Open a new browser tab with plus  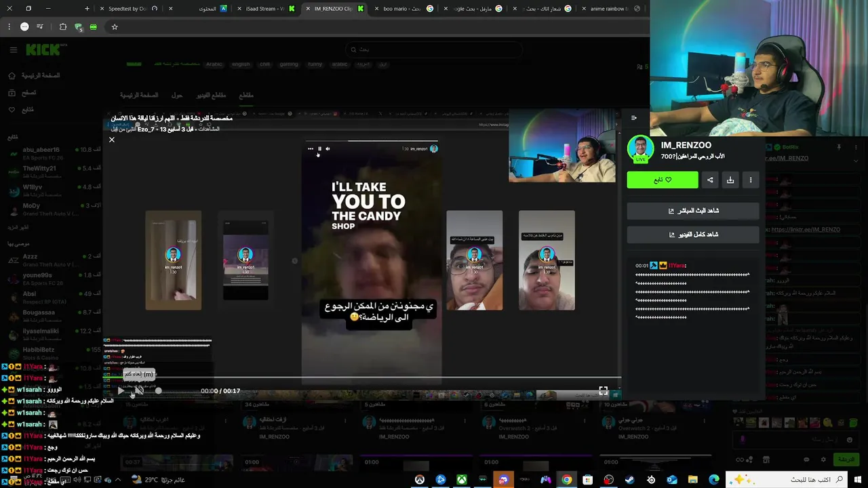tap(87, 9)
